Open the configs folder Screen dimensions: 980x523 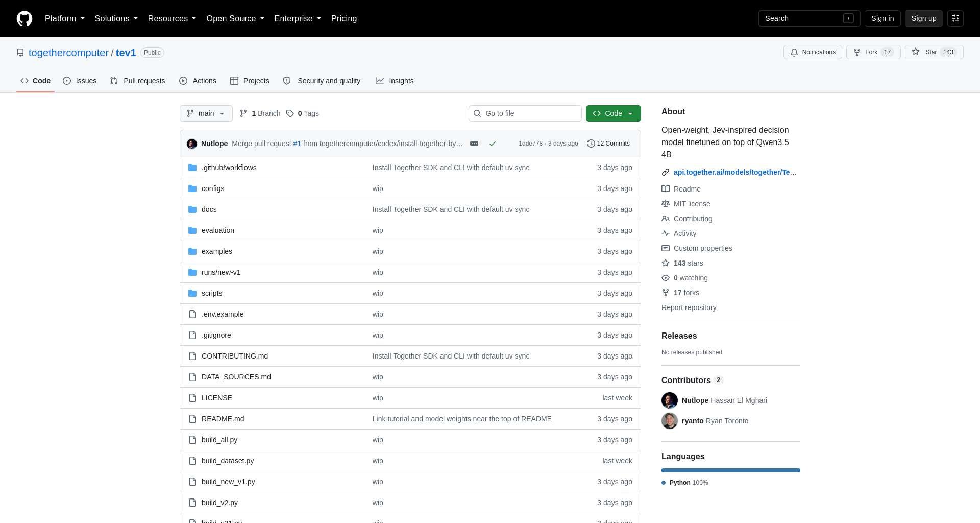pos(213,188)
